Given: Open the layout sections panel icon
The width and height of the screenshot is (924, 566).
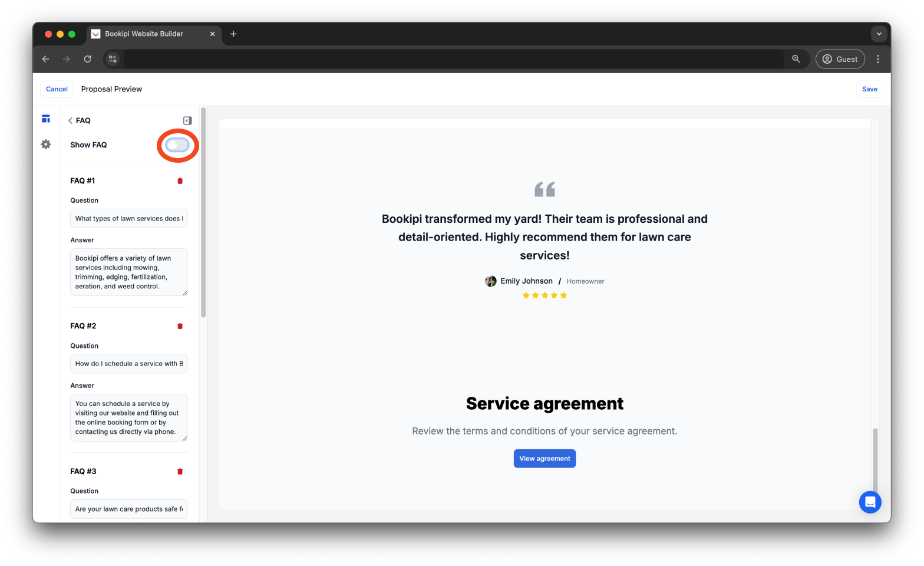Looking at the screenshot, I should click(x=45, y=118).
